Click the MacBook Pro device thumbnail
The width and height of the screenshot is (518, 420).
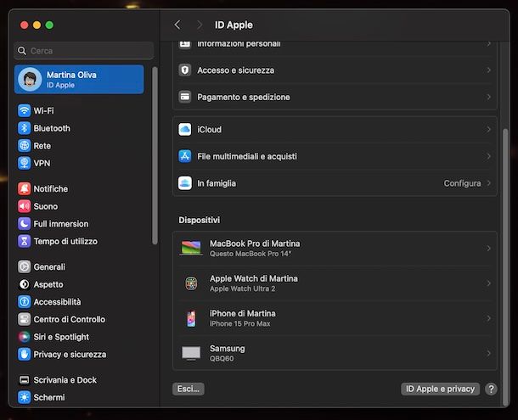(191, 249)
